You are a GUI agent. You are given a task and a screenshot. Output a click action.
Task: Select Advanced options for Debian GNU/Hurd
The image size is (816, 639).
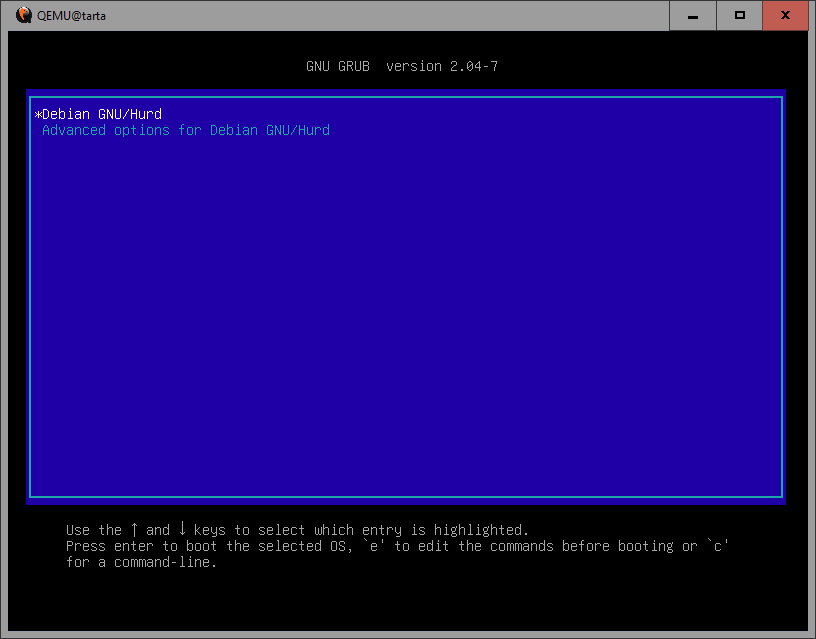186,130
